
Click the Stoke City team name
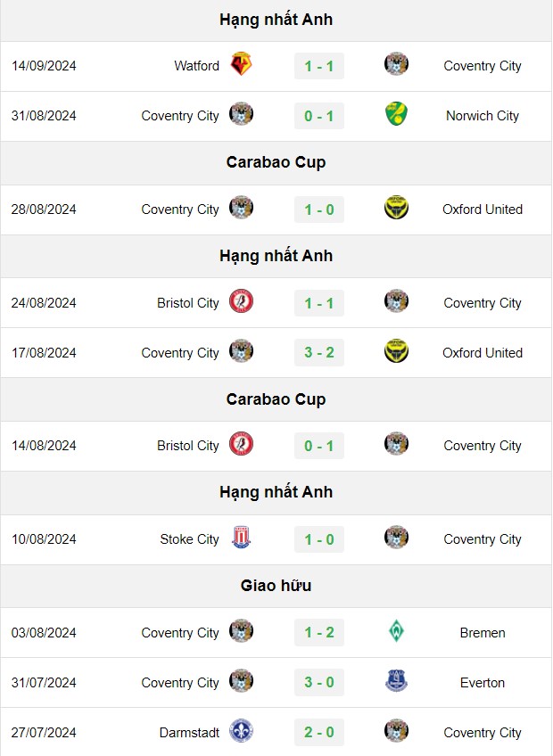point(189,539)
